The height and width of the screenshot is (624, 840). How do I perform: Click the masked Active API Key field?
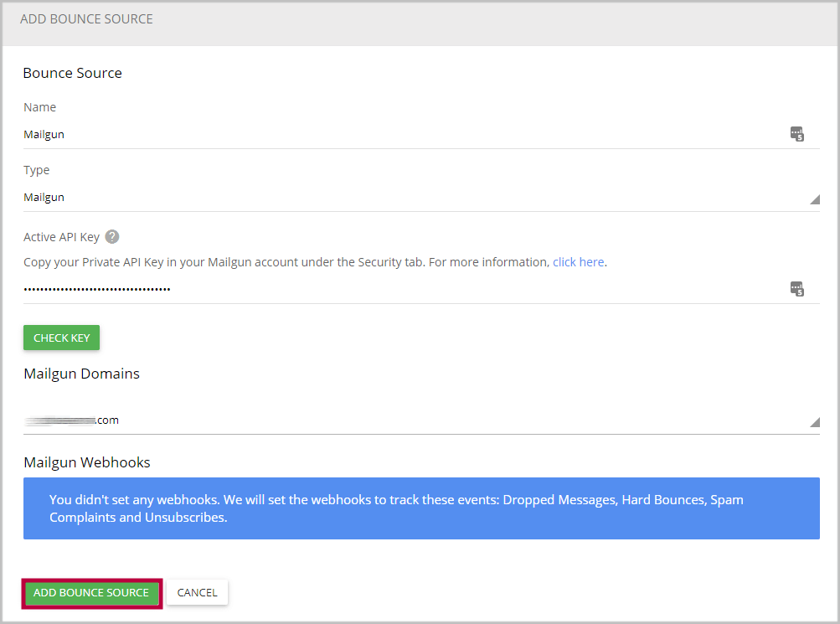335,288
